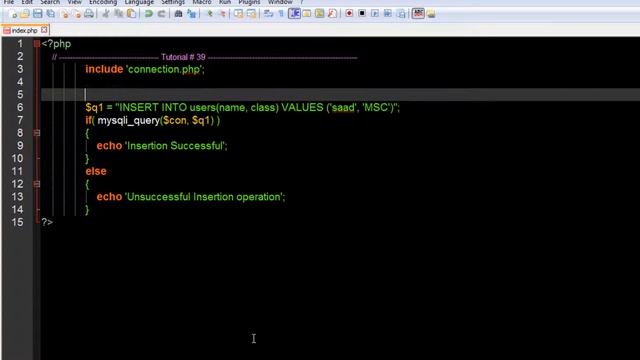Screen dimensions: 640x360
Task: Open the user-defined language folder icon
Action: click(x=307, y=14)
